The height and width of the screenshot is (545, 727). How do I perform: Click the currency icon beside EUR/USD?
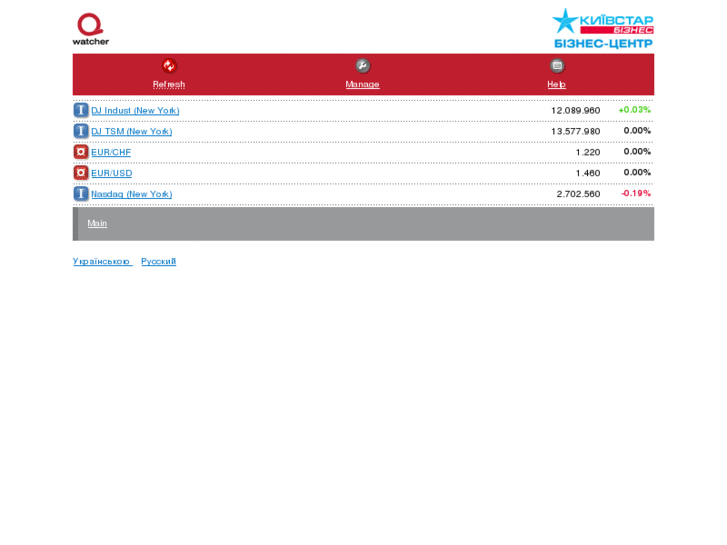pyautogui.click(x=81, y=173)
